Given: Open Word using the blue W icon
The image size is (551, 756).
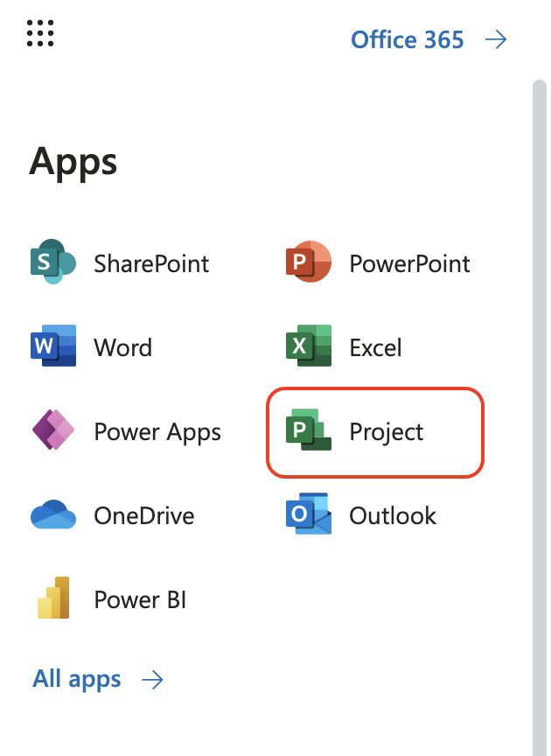Looking at the screenshot, I should [53, 346].
